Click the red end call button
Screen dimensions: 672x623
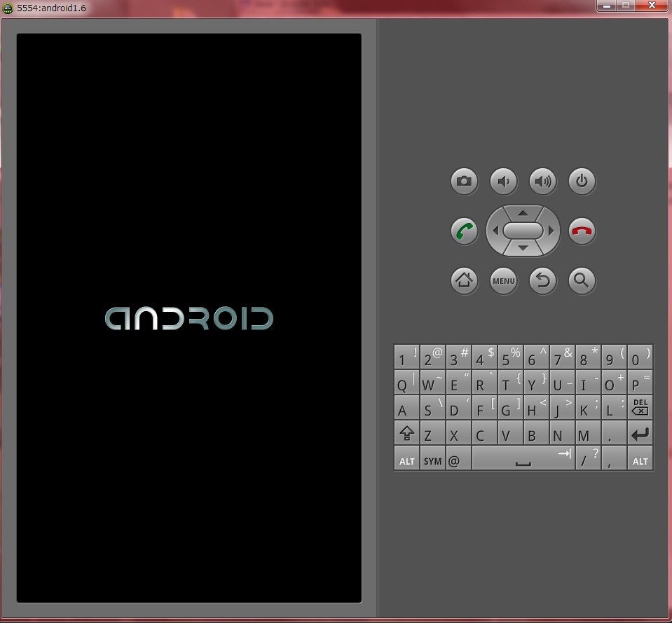[x=582, y=231]
